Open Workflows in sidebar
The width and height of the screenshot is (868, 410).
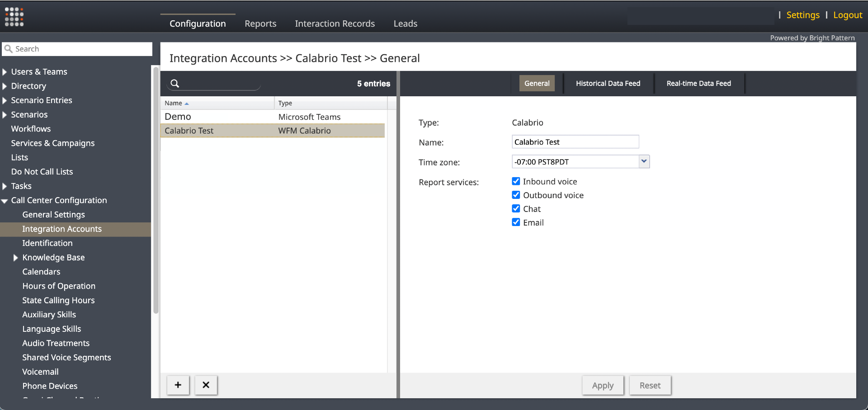(x=31, y=129)
